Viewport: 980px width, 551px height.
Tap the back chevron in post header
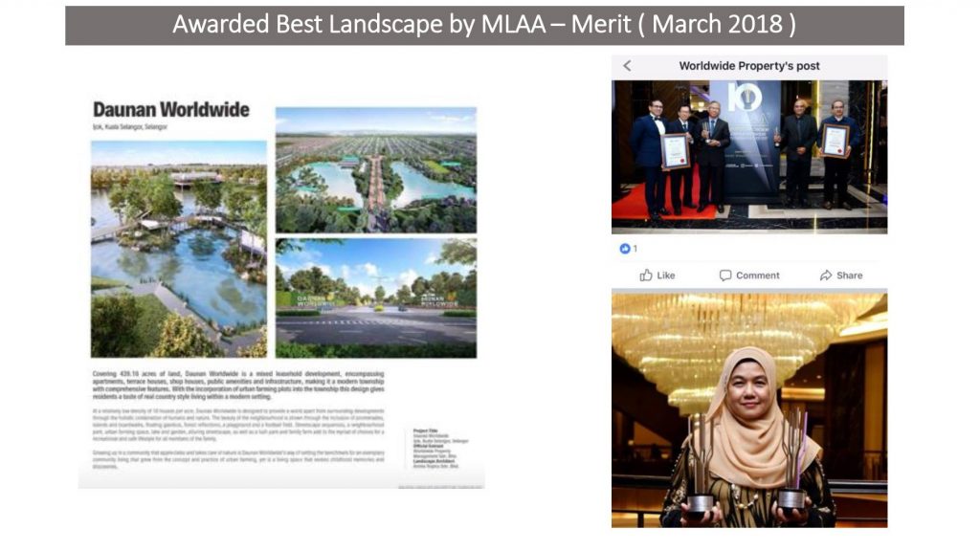[627, 66]
